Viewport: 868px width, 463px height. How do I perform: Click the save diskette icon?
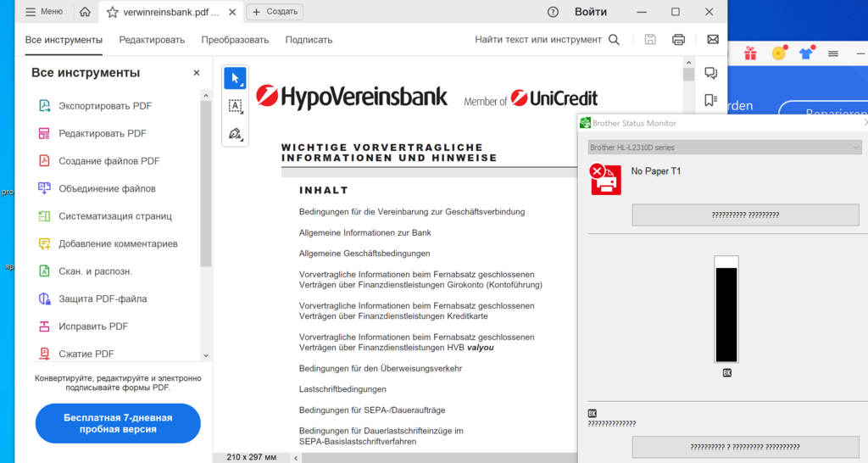tap(650, 39)
